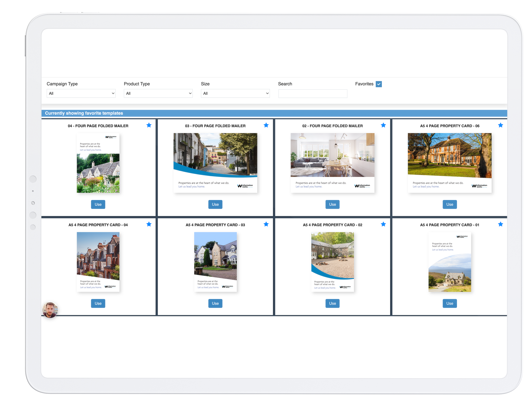
Task: Click star icon on Property Card - 03
Action: pos(266,224)
